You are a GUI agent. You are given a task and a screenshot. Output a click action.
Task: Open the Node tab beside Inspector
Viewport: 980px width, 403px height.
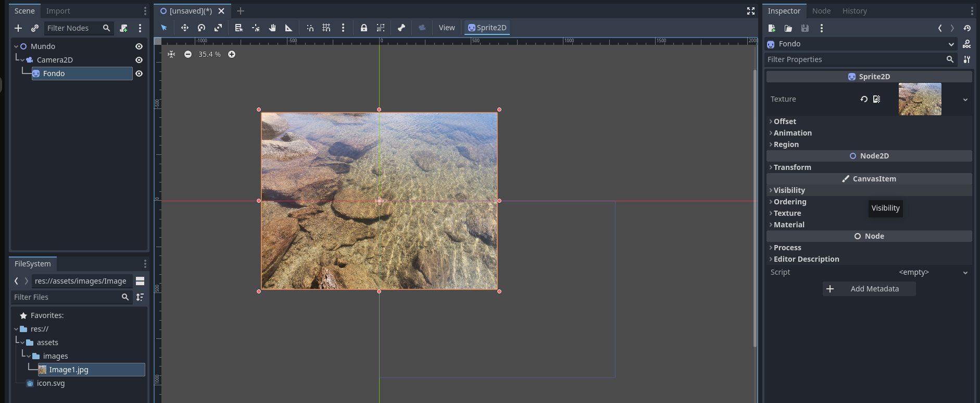pyautogui.click(x=821, y=11)
